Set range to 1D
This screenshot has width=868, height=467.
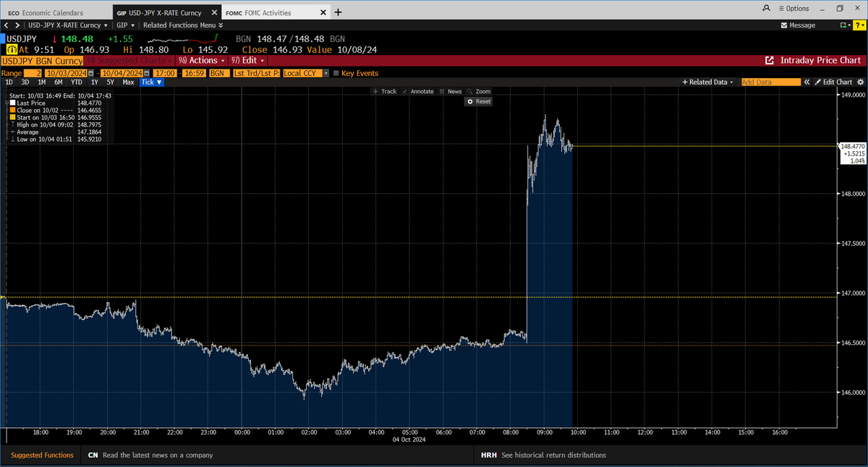click(9, 82)
